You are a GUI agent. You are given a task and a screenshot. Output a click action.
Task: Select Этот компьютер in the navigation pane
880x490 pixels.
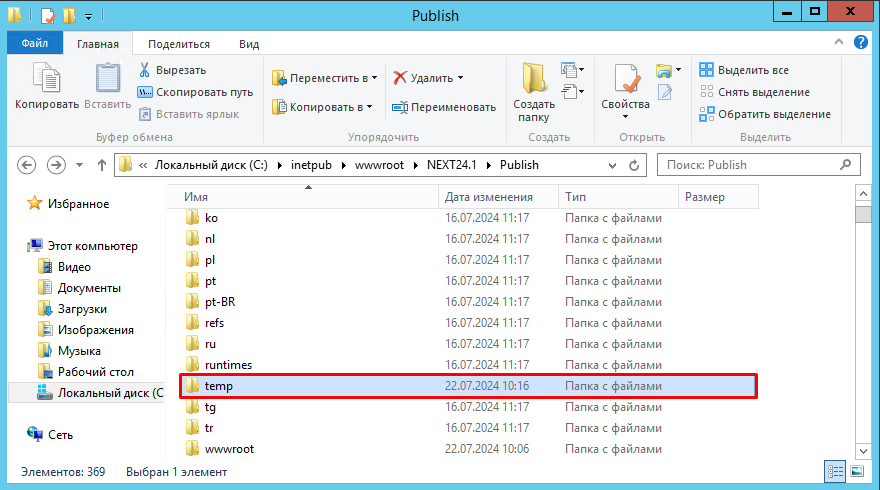click(83, 246)
